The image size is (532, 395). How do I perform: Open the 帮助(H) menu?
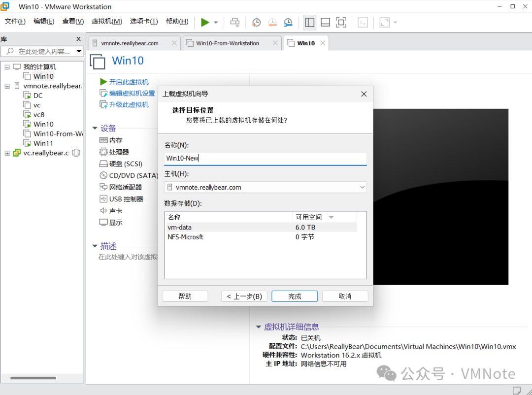click(x=177, y=21)
